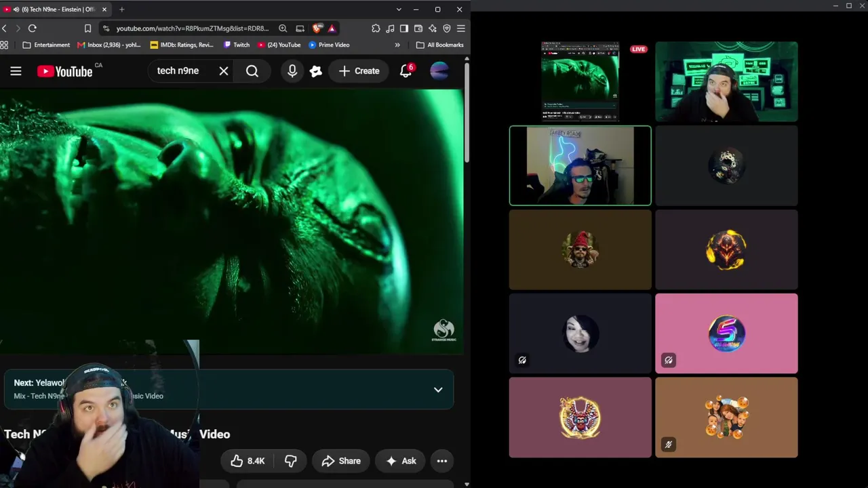Bookmark this page
The image size is (868, 488).
point(87,28)
